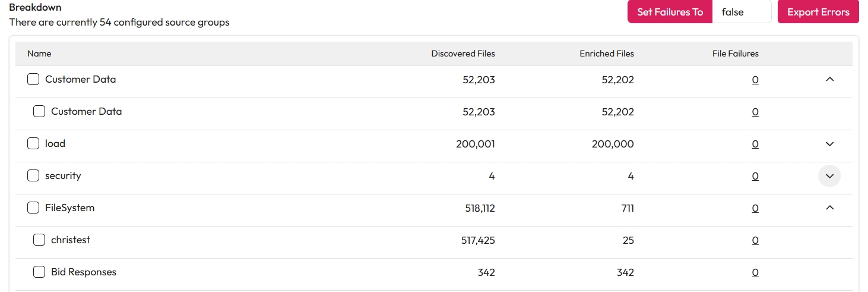This screenshot has width=868, height=292.
Task: Expand the security source group
Action: 829,176
